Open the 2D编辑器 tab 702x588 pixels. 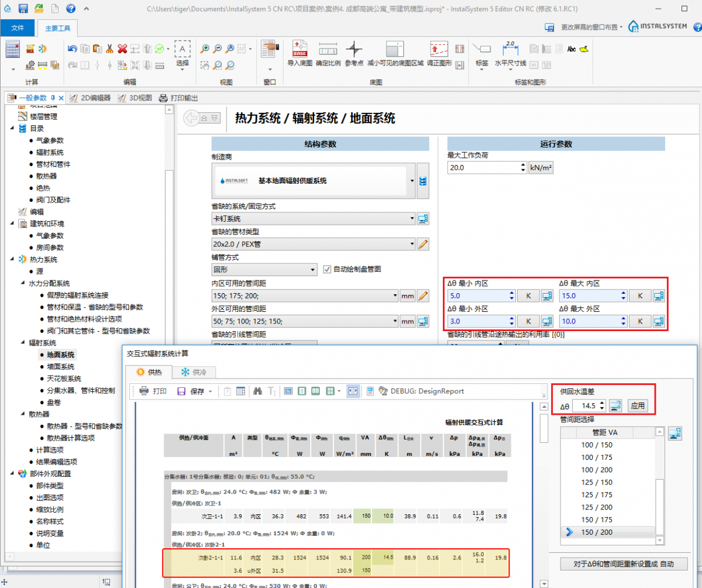click(90, 98)
